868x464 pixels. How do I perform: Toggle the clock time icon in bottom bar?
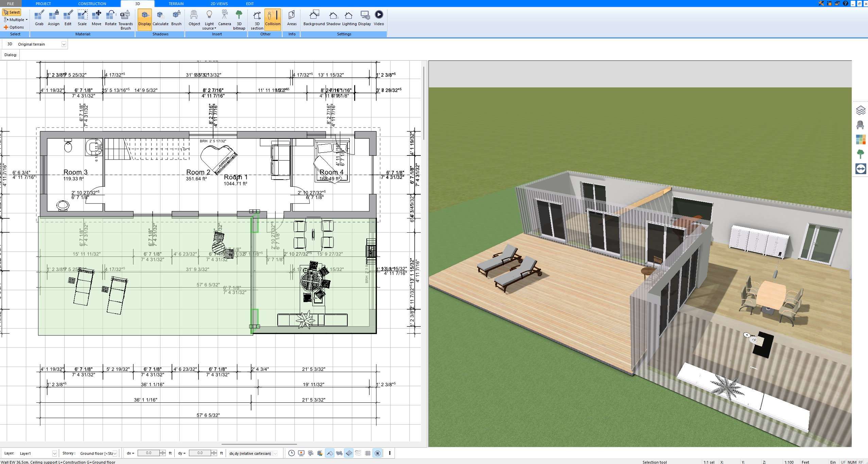point(291,453)
